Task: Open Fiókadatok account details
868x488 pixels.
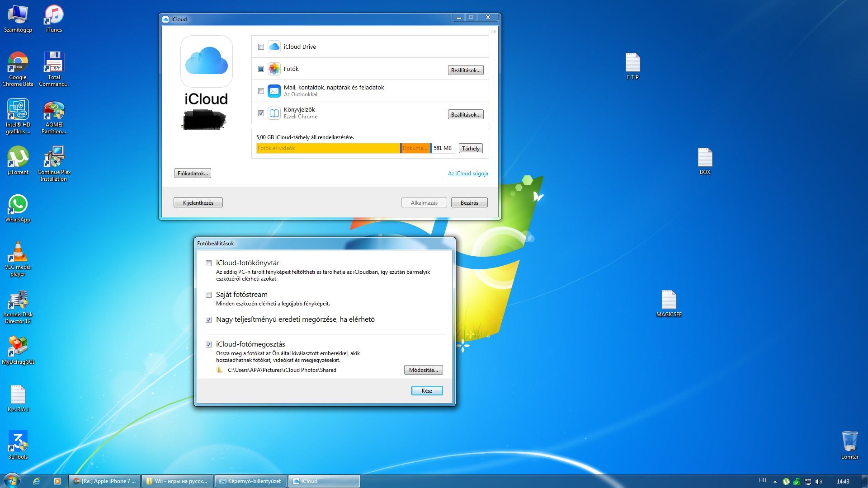Action: click(x=193, y=173)
